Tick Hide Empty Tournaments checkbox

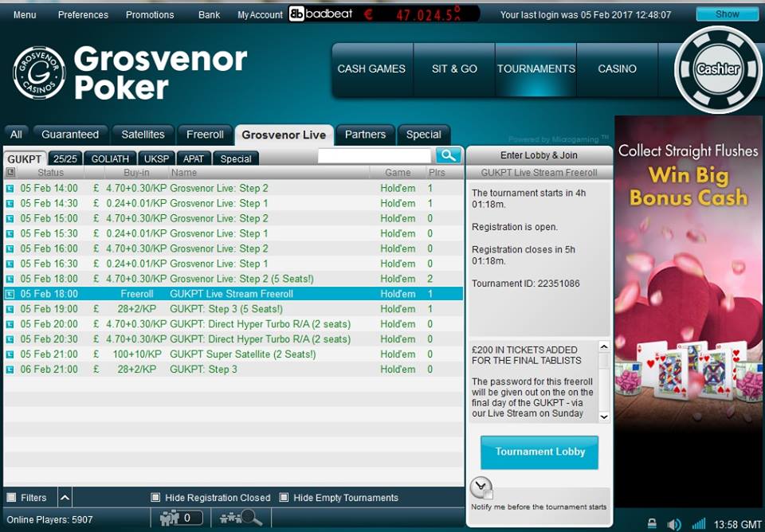[x=284, y=498]
